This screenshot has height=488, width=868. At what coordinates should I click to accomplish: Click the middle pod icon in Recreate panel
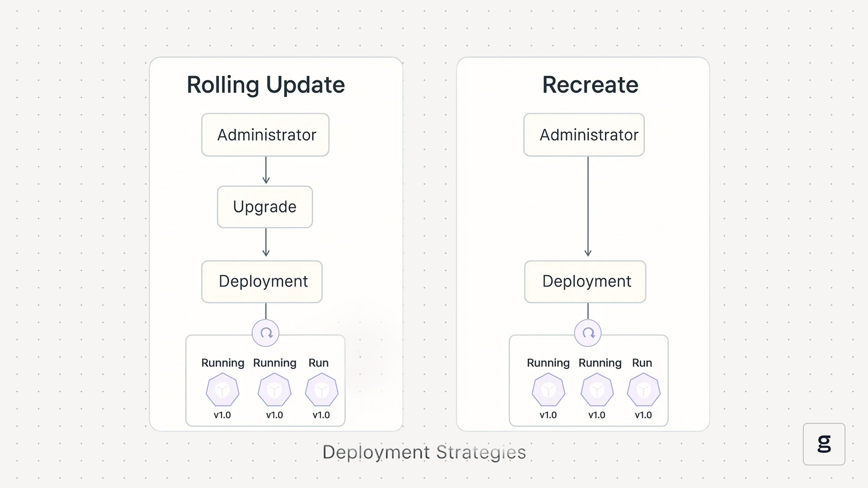tap(597, 389)
